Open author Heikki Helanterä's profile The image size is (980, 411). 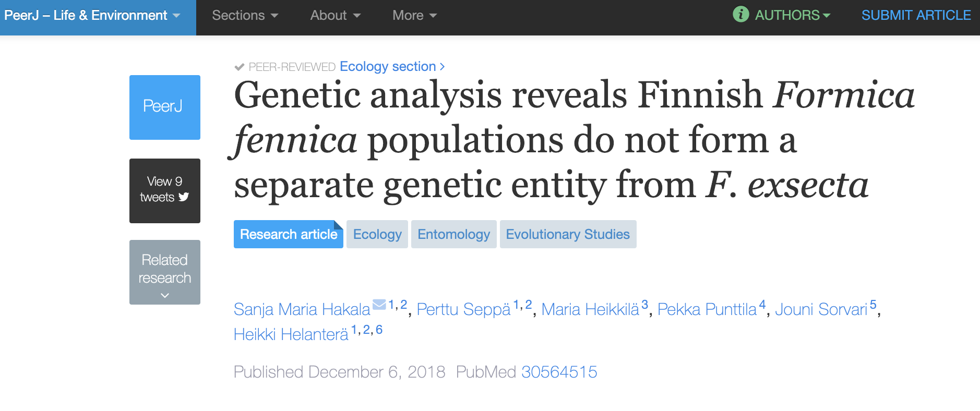coord(291,334)
